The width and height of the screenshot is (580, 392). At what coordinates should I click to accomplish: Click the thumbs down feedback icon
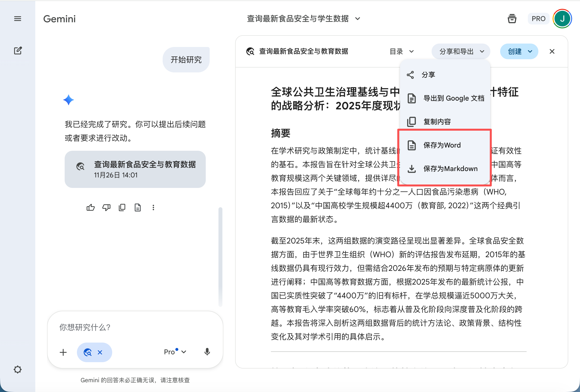(106, 208)
